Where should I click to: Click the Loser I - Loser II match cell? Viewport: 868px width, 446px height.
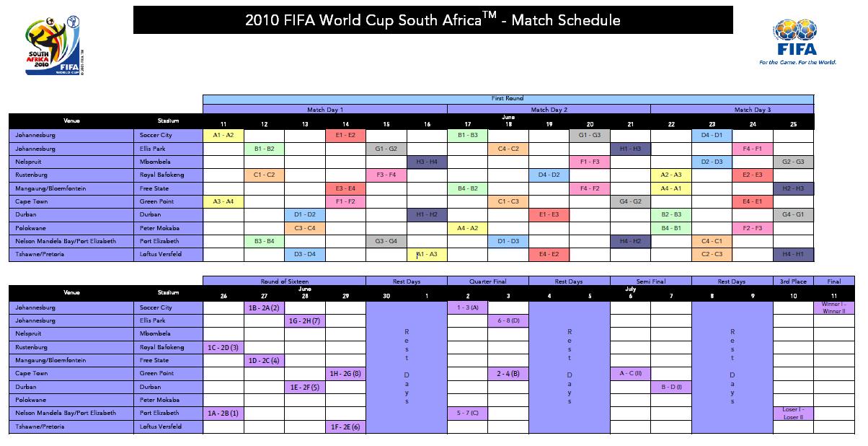coord(793,414)
